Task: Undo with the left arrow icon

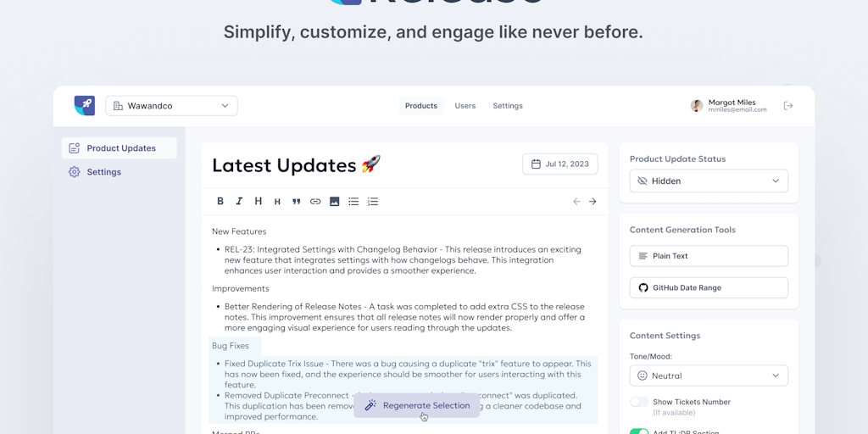Action: pos(576,202)
